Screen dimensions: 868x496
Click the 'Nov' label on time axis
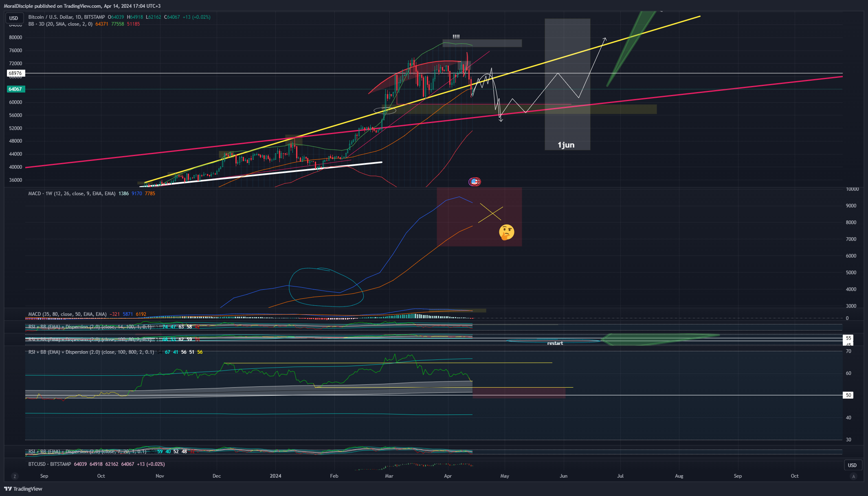[x=160, y=476]
